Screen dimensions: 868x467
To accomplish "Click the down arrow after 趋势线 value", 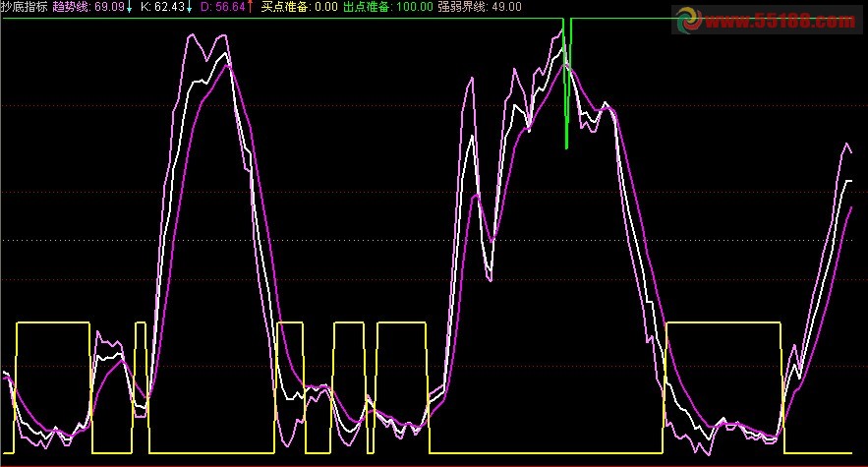I will (x=129, y=7).
